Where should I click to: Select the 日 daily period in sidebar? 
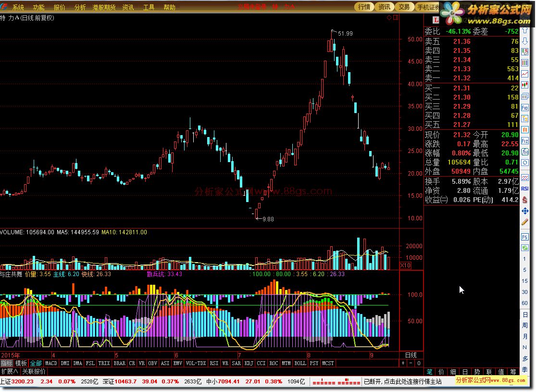pyautogui.click(x=525, y=315)
